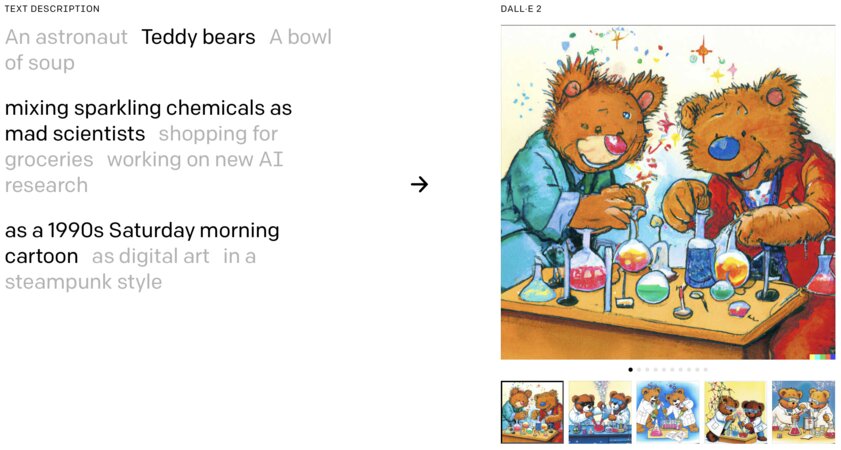
Task: Select the "An astronaut" subject option
Action: (x=66, y=37)
